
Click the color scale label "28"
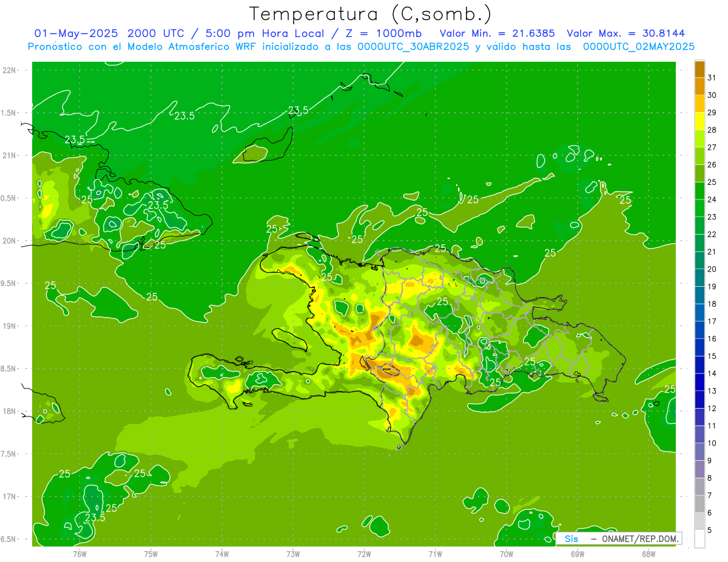pyautogui.click(x=712, y=130)
